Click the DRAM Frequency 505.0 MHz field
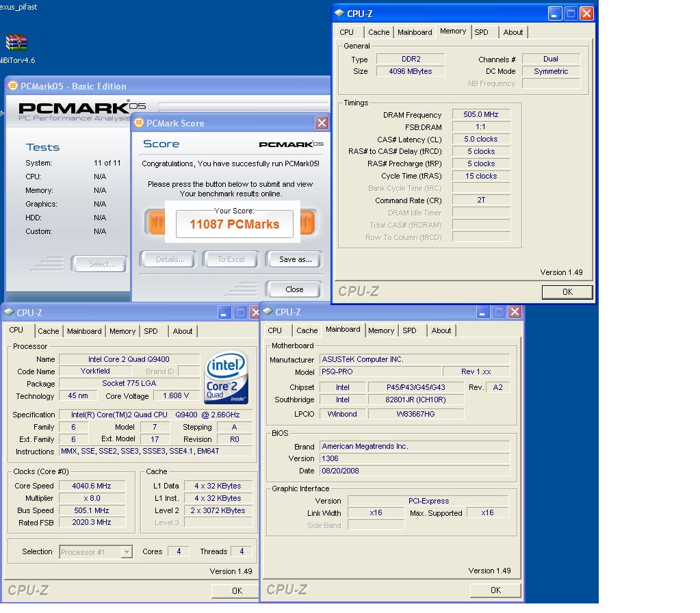 [x=481, y=114]
